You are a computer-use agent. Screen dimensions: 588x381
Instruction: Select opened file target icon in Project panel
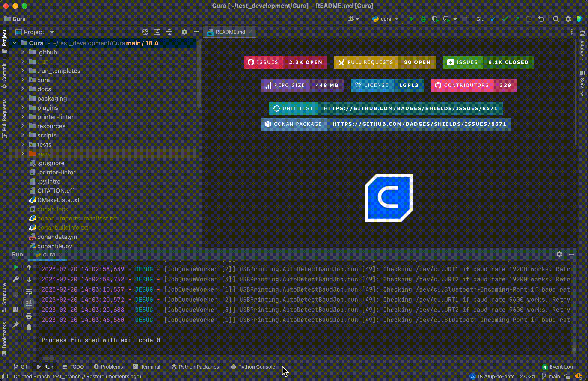(145, 32)
